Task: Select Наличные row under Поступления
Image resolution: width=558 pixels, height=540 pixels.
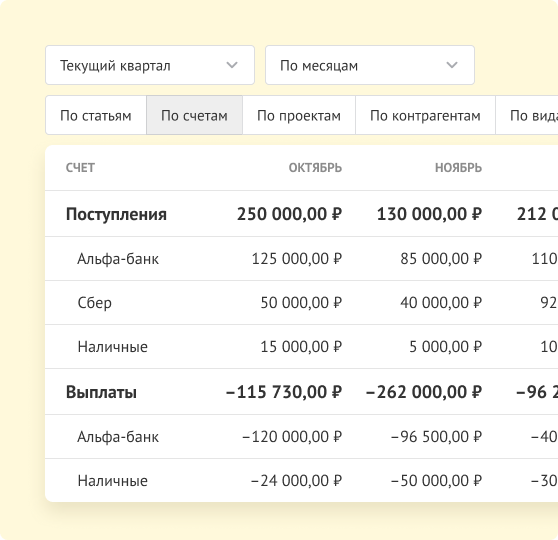Action: tap(112, 347)
